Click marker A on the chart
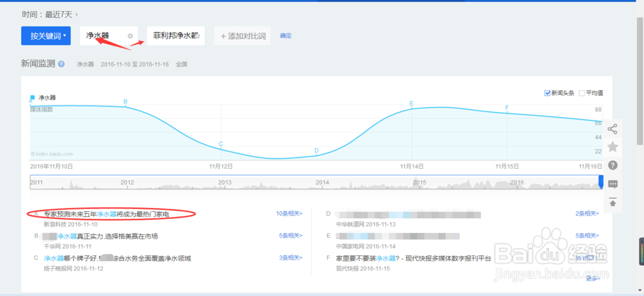Viewport: 644px width, 296px height. click(x=30, y=101)
